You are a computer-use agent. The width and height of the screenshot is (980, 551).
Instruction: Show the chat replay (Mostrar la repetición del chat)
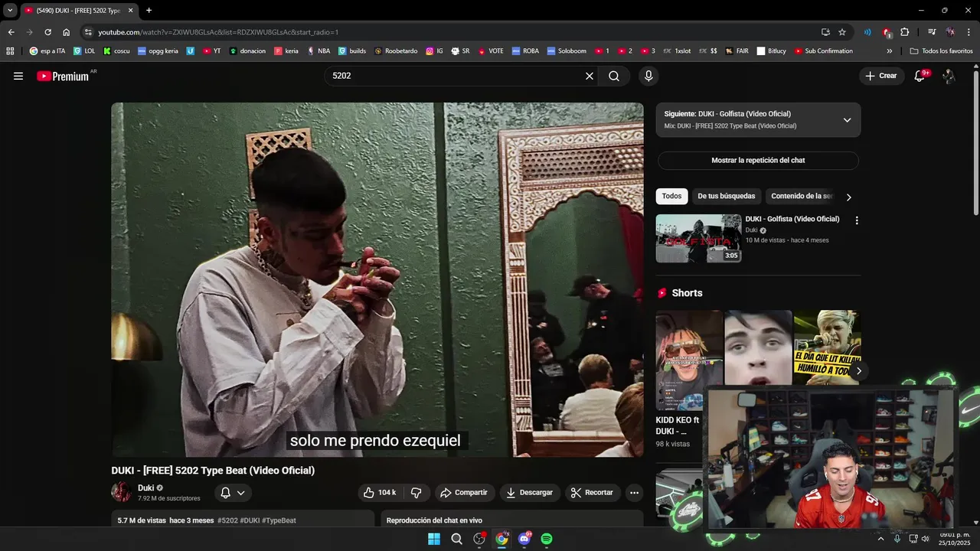(x=758, y=161)
